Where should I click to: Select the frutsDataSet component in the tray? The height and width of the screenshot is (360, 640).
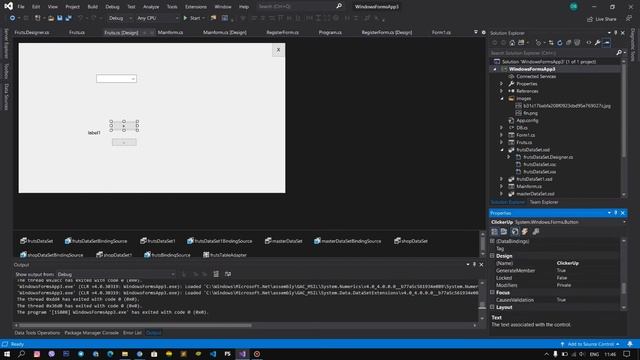coord(37,241)
